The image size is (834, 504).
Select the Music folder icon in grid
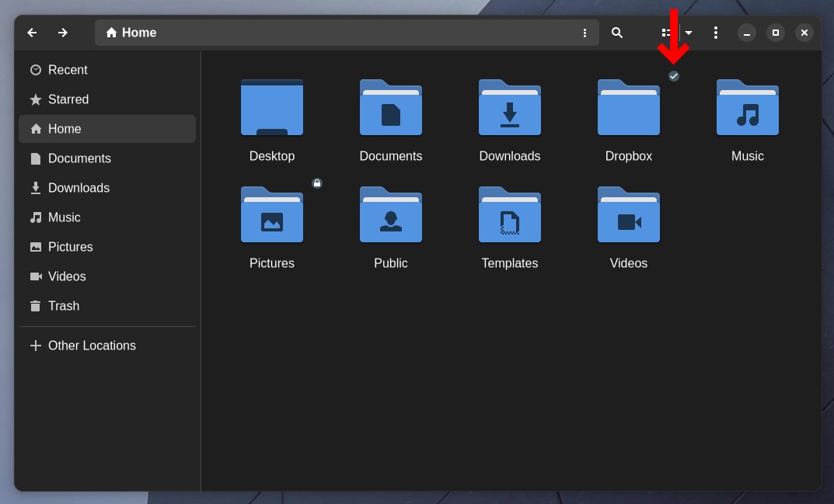pos(747,107)
